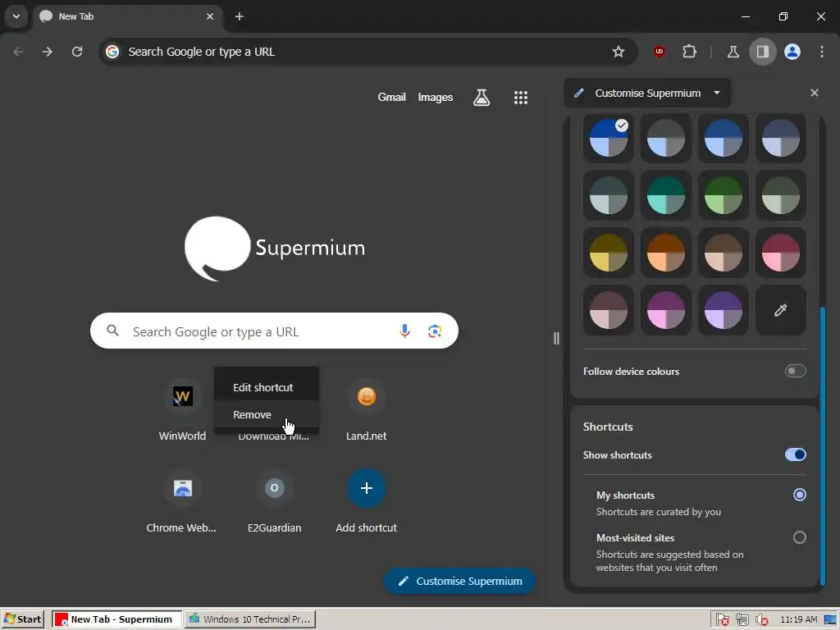Click the muted volume tray icon
Screen dimensions: 840x630
point(761,619)
